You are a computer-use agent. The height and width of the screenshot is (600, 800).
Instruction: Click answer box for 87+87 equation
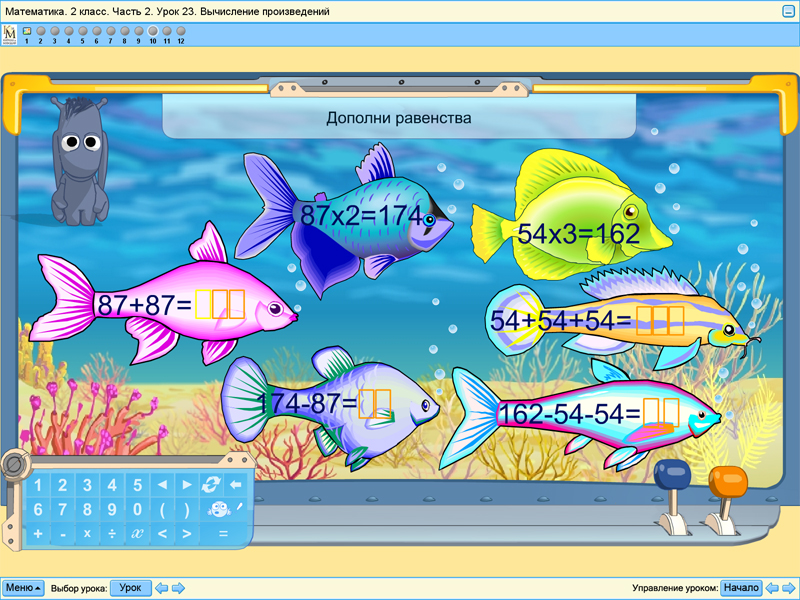pos(220,304)
